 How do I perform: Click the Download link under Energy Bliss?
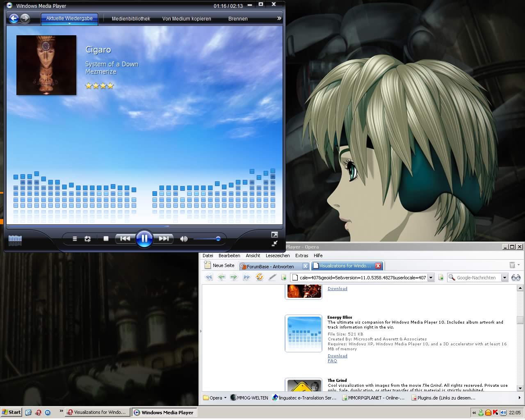338,356
